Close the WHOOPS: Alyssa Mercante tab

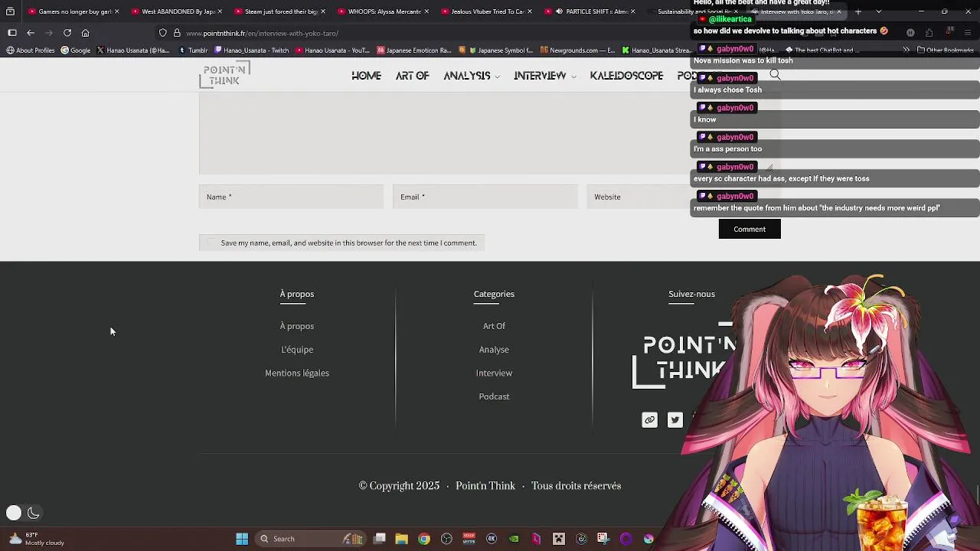pyautogui.click(x=426, y=11)
